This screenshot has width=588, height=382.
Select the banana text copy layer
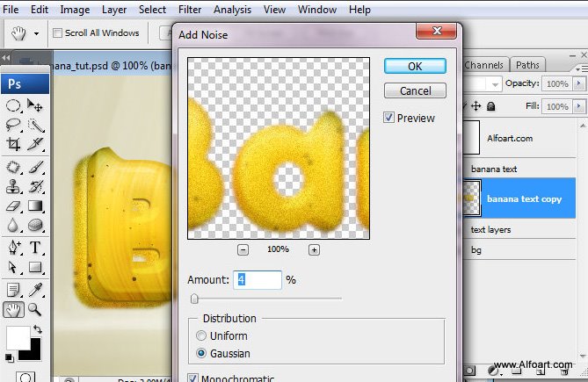tap(519, 198)
